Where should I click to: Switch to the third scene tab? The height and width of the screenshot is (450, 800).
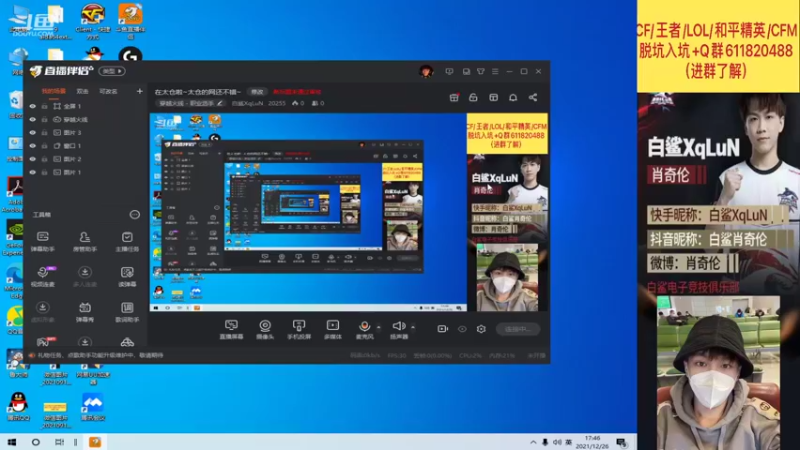(x=108, y=91)
